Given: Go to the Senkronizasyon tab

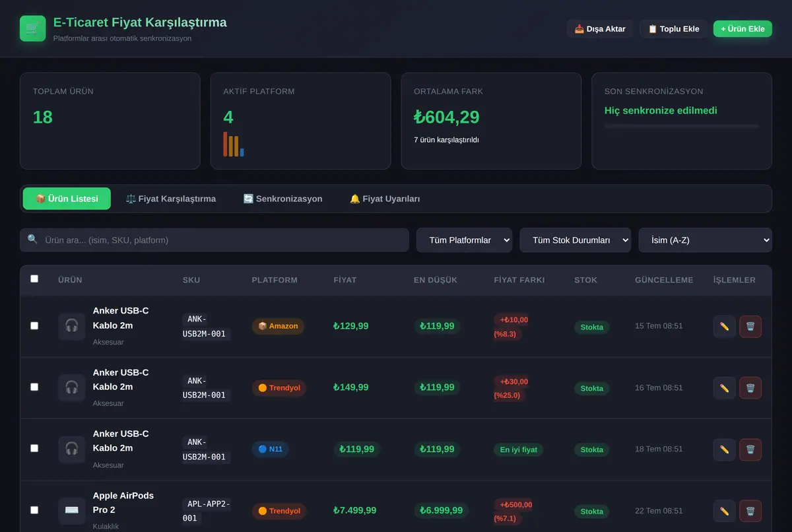Looking at the screenshot, I should pyautogui.click(x=282, y=199).
